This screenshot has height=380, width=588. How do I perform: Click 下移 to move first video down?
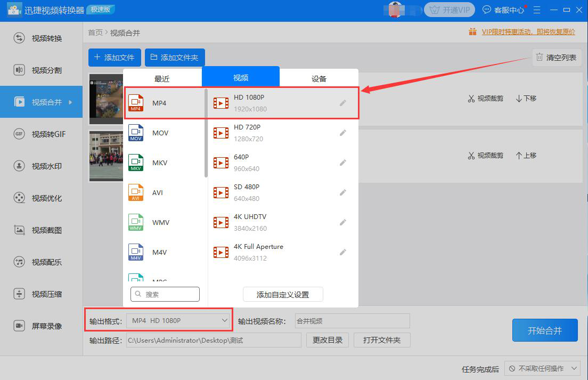(x=526, y=98)
